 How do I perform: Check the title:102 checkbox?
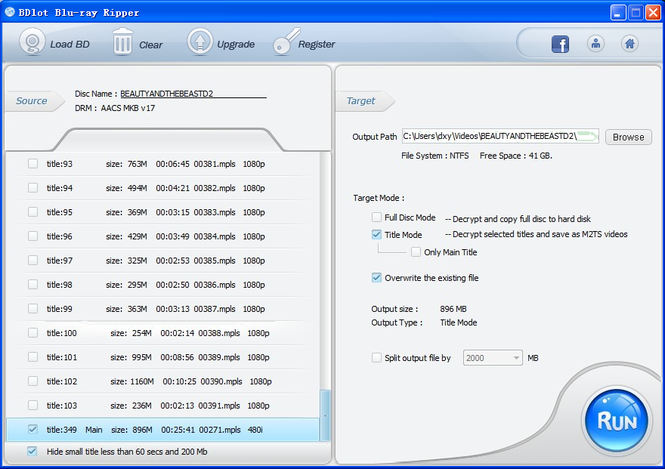tap(33, 381)
